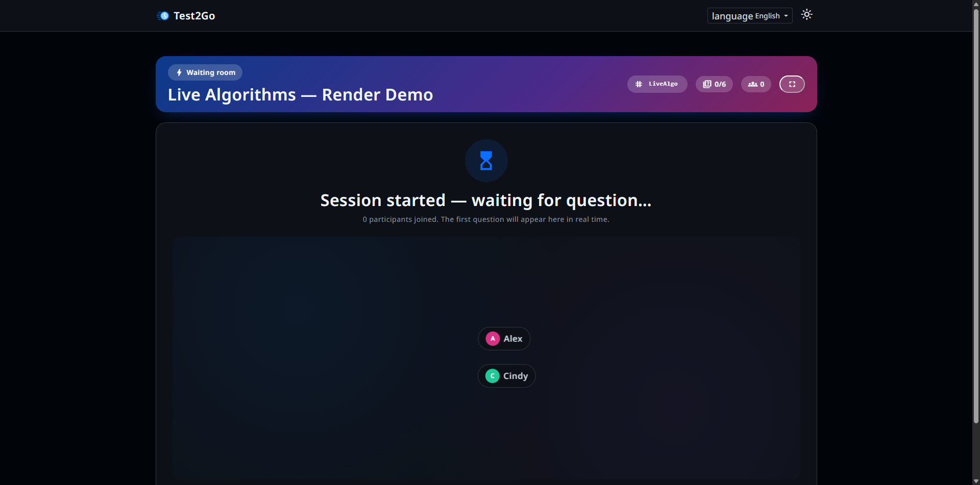Enter fullscreen mode with expand button

(792, 84)
